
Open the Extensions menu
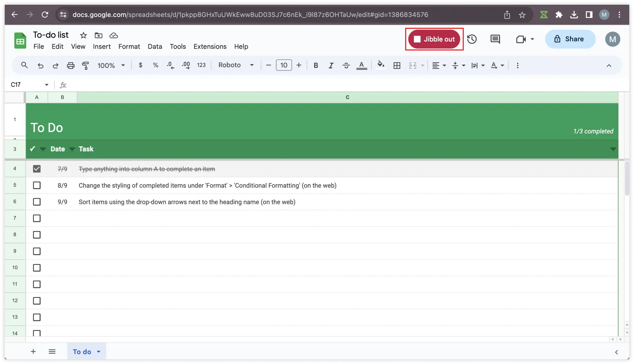click(210, 47)
